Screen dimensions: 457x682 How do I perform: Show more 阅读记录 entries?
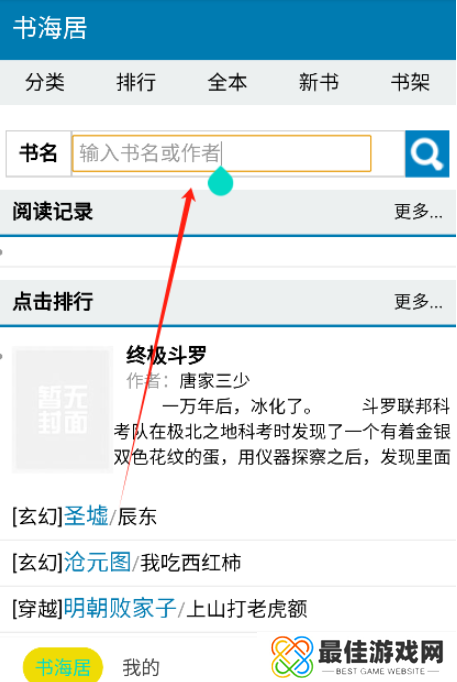tap(418, 212)
